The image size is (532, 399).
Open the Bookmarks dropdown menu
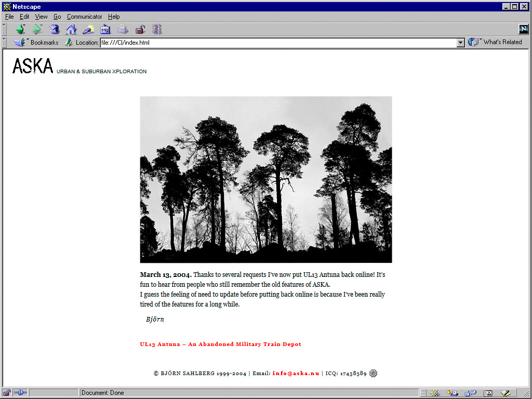pyautogui.click(x=36, y=43)
